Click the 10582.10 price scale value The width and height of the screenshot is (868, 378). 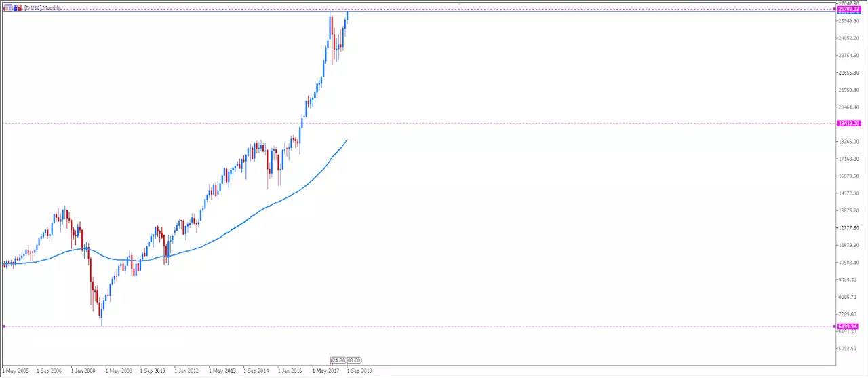coord(849,263)
